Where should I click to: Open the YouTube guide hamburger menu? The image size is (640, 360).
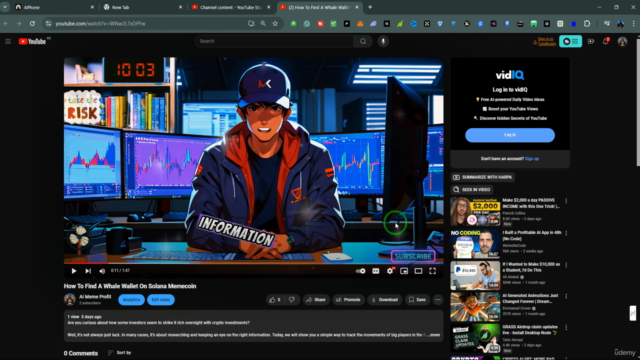click(x=8, y=41)
